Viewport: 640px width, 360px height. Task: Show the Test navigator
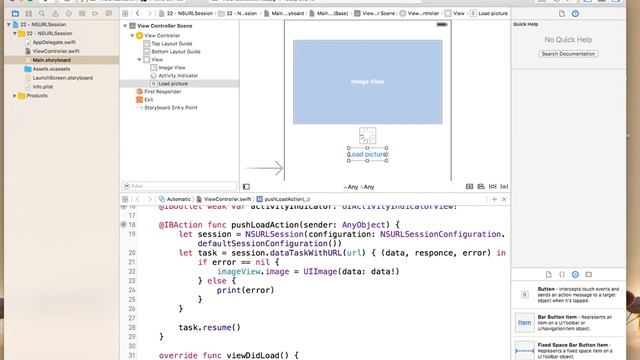click(69, 13)
